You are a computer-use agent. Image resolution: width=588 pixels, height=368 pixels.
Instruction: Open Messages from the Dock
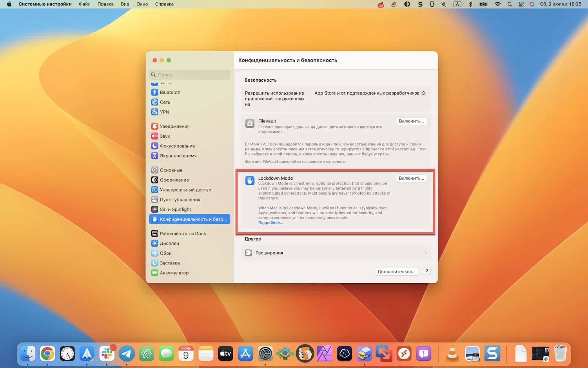tap(166, 354)
